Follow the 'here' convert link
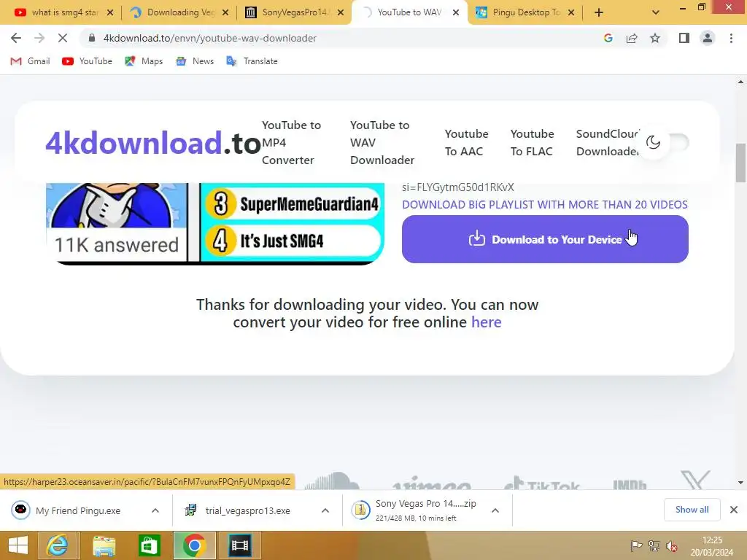This screenshot has height=560, width=747. [x=486, y=322]
